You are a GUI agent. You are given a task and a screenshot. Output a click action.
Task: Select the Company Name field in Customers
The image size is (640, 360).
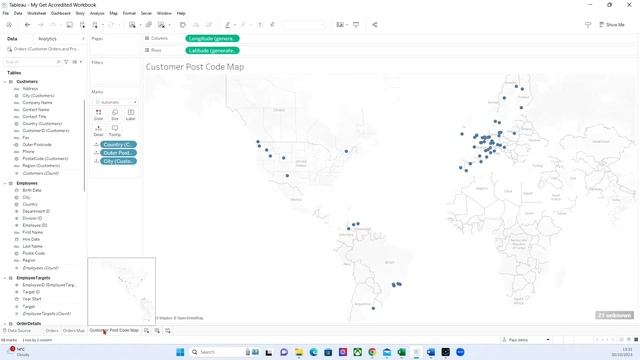click(x=37, y=102)
